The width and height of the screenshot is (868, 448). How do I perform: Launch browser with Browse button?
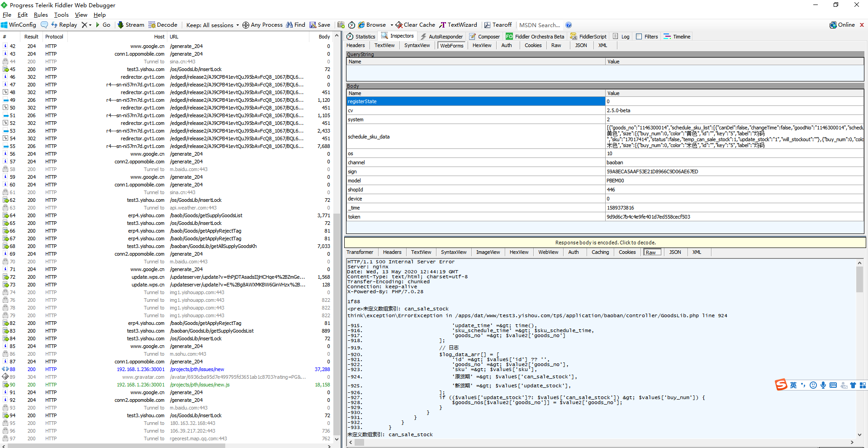coord(372,25)
